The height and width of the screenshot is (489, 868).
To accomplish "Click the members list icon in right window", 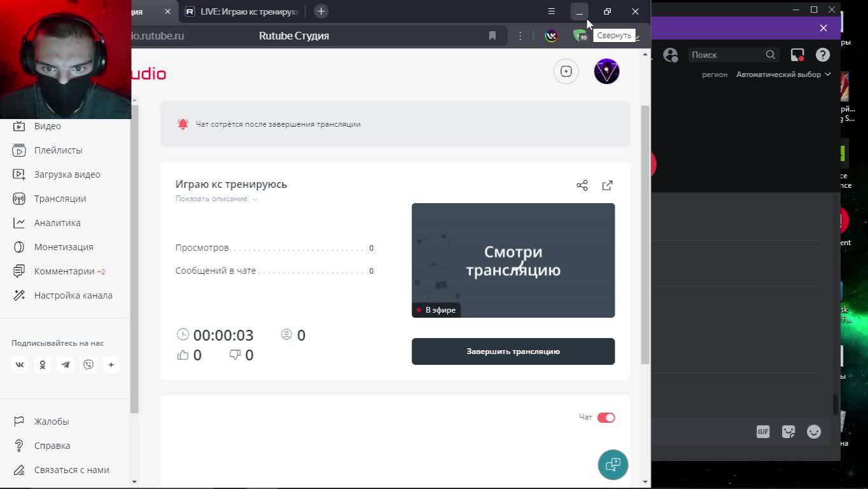I will pos(670,55).
